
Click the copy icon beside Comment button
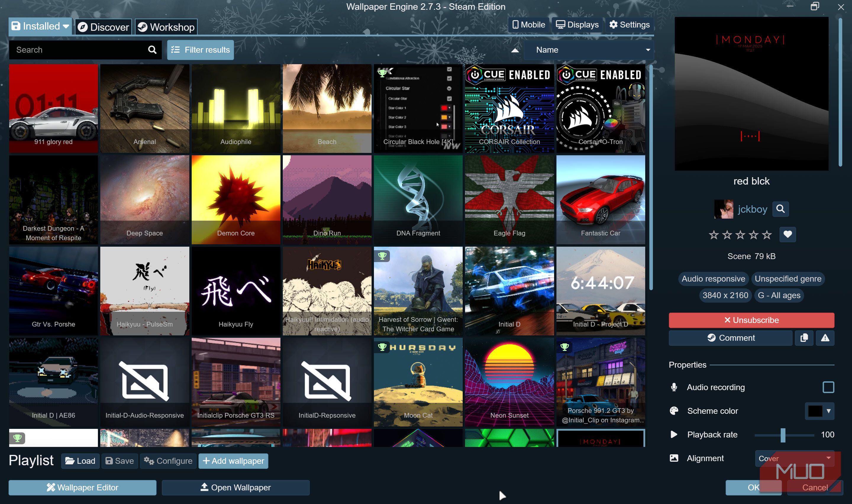tap(804, 338)
